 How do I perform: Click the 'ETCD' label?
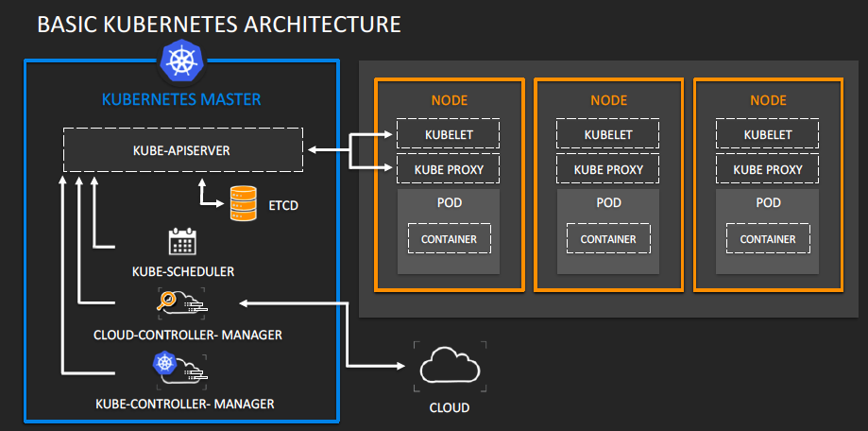point(284,206)
